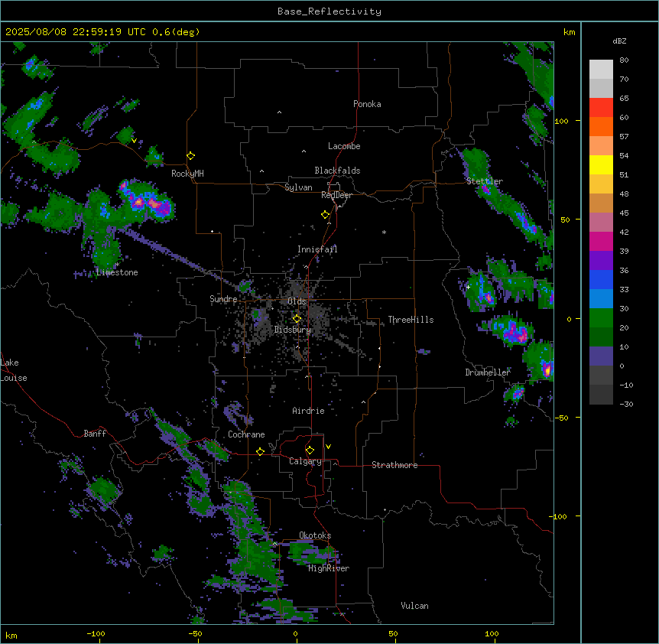Select the Lacombe label
Screen dimensions: 659x644
tap(344, 146)
